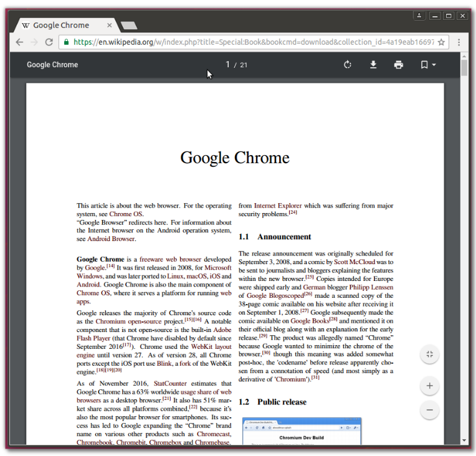Click the 1.2 Public release heading
The image size is (476, 456).
(x=272, y=402)
